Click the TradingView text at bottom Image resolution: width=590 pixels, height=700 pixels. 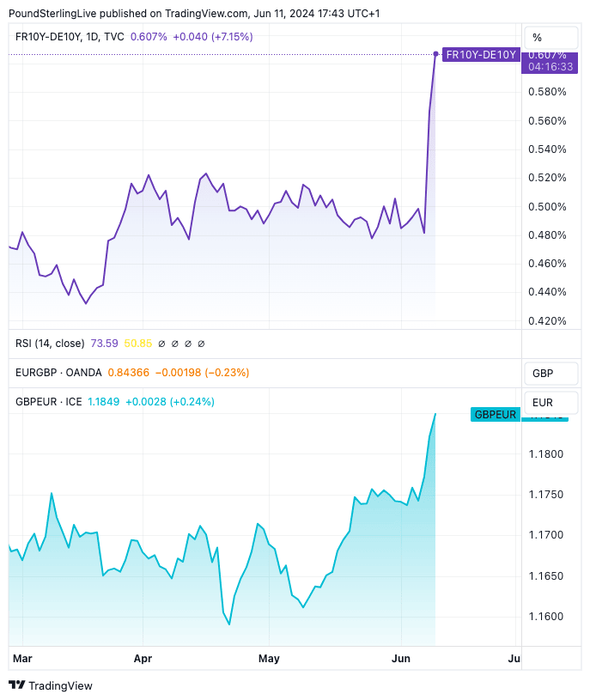60,685
